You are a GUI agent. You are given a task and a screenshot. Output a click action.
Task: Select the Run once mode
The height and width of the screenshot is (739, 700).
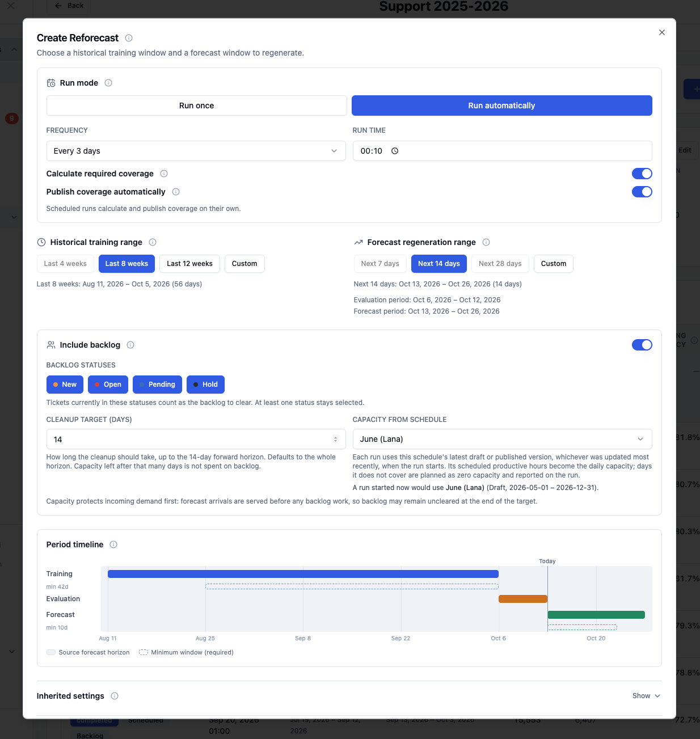(196, 105)
